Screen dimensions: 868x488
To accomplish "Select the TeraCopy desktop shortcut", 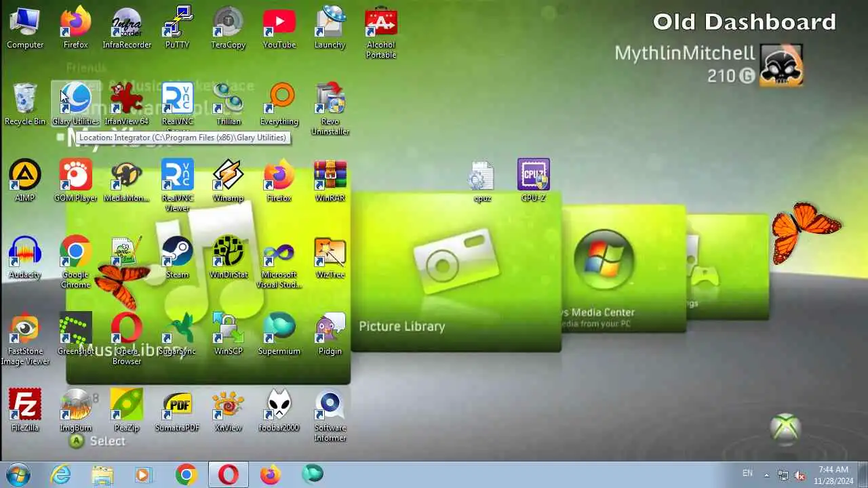I will [229, 28].
